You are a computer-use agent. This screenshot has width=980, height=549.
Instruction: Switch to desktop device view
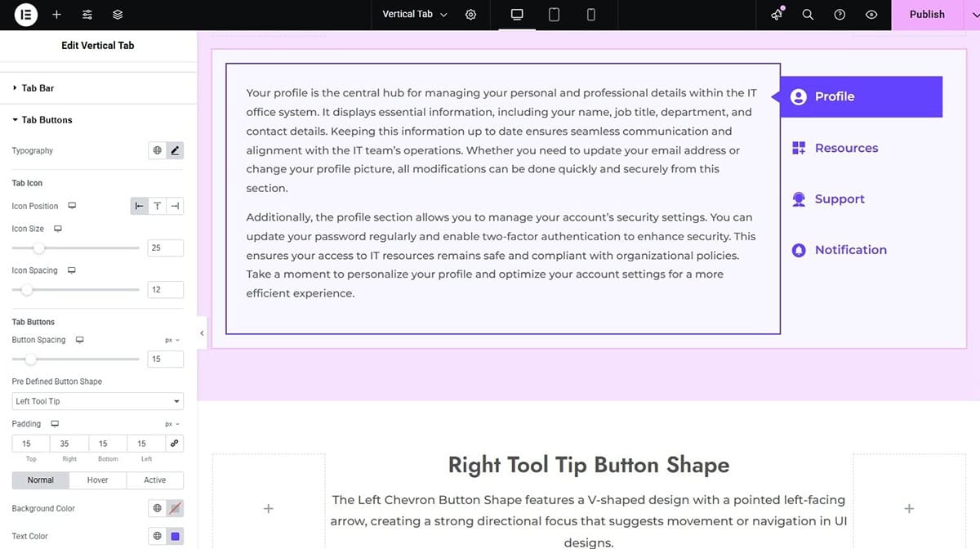coord(516,15)
